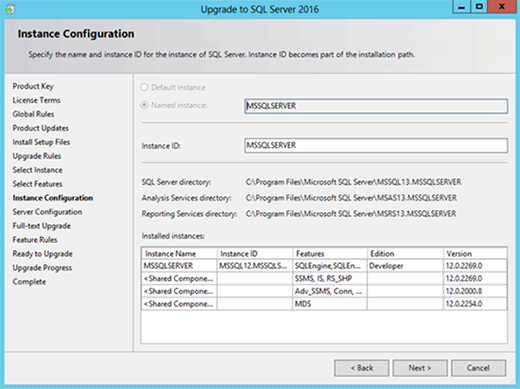Open the Product Updates step

(41, 128)
